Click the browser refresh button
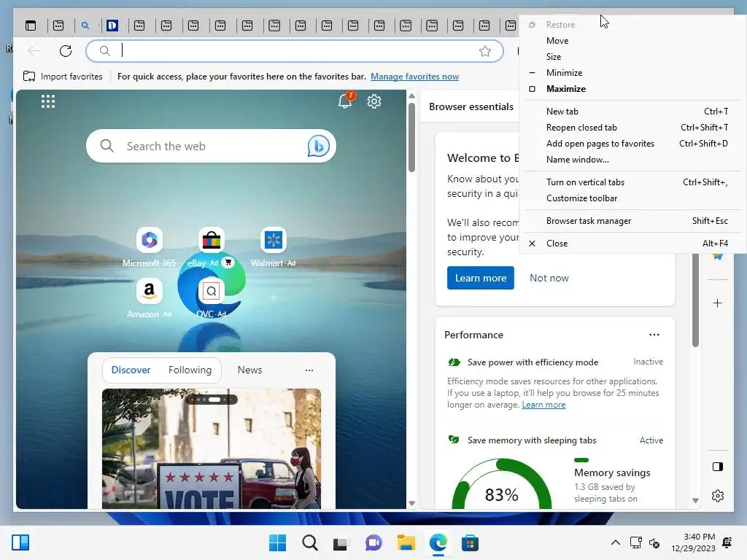This screenshot has width=747, height=560. tap(66, 50)
